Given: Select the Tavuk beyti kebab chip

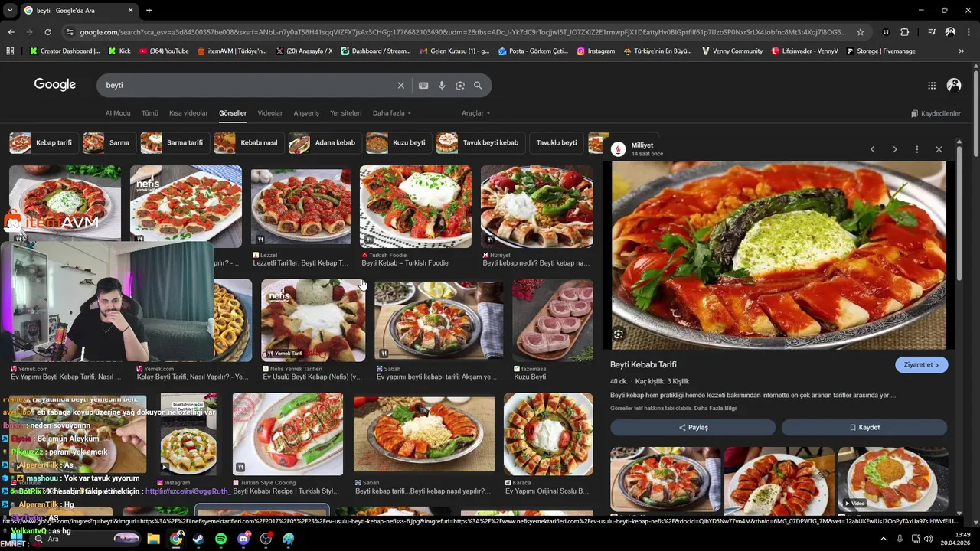Looking at the screenshot, I should click(x=479, y=143).
